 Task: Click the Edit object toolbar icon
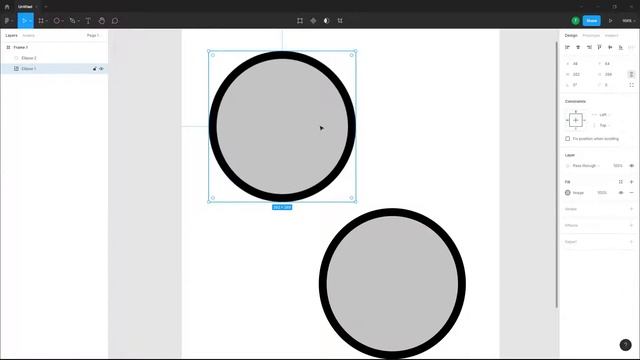300,20
